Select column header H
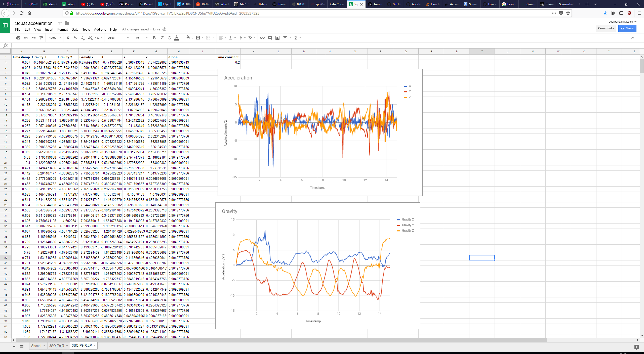 [x=179, y=51]
